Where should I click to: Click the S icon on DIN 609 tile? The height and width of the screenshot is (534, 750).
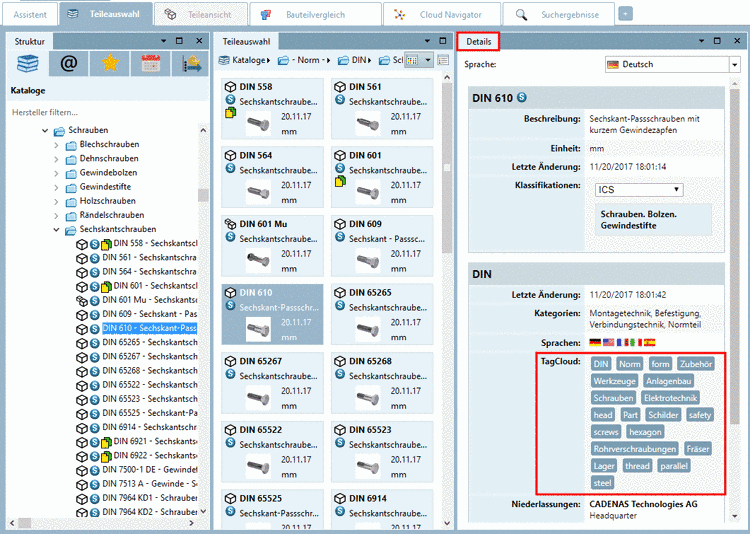340,237
